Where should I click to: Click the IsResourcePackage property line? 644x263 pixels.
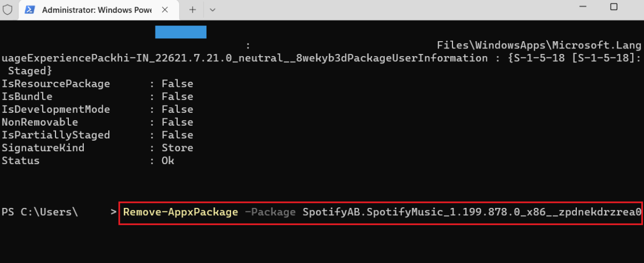click(56, 84)
